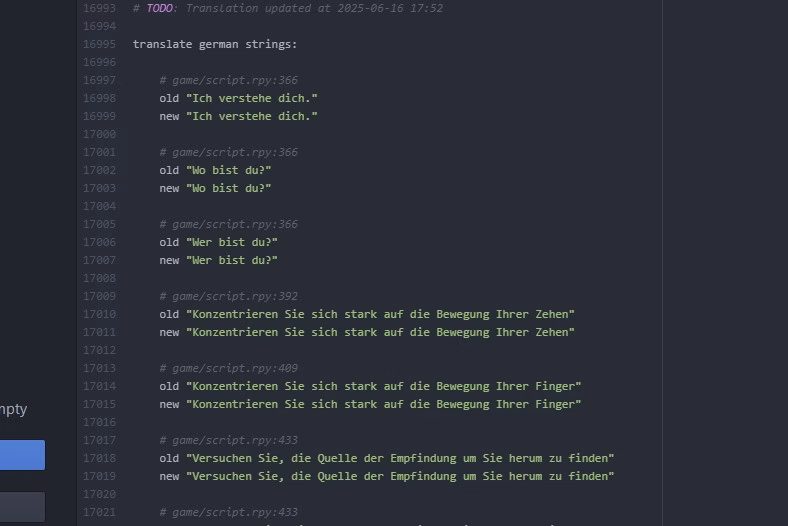Viewport: 788px width, 526px height.
Task: Click the blue button in left panel
Action: pyautogui.click(x=22, y=455)
